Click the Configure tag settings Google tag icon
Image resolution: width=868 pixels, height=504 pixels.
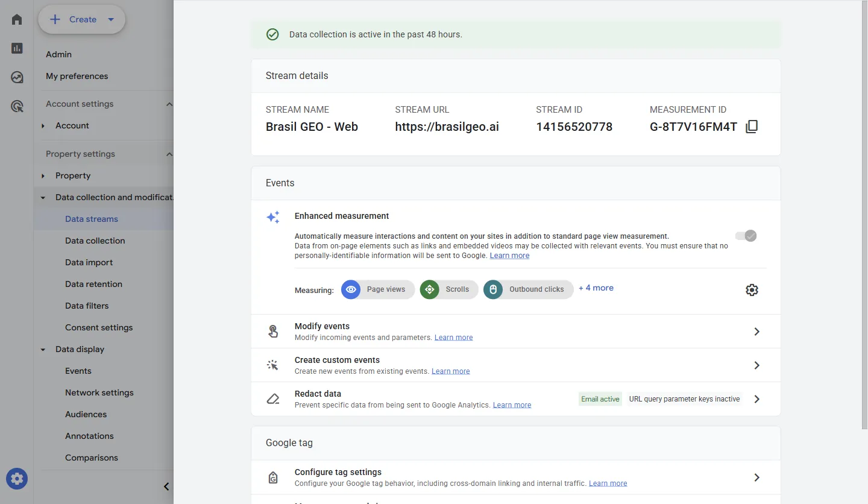click(x=273, y=477)
